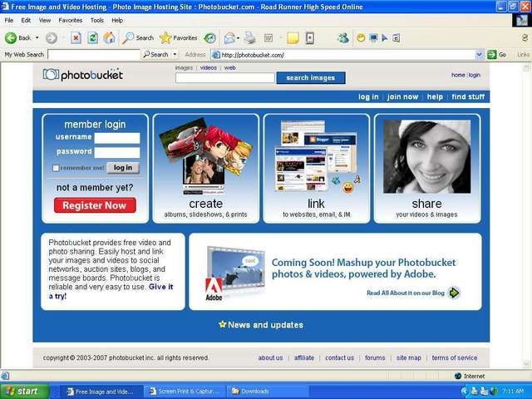Screen dimensions: 532x399
Task: Click the affiliate footer link
Action: coord(304,357)
